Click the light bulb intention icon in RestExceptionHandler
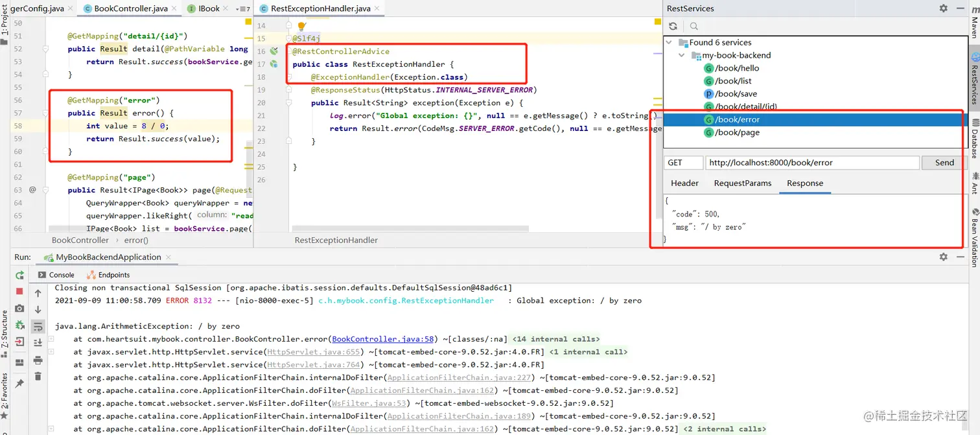This screenshot has height=435, width=980. click(x=301, y=27)
